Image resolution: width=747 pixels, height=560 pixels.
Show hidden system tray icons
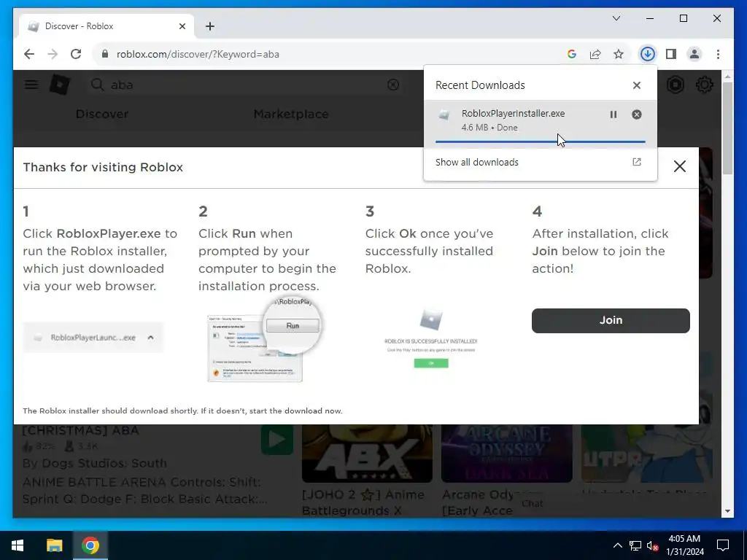pos(617,545)
